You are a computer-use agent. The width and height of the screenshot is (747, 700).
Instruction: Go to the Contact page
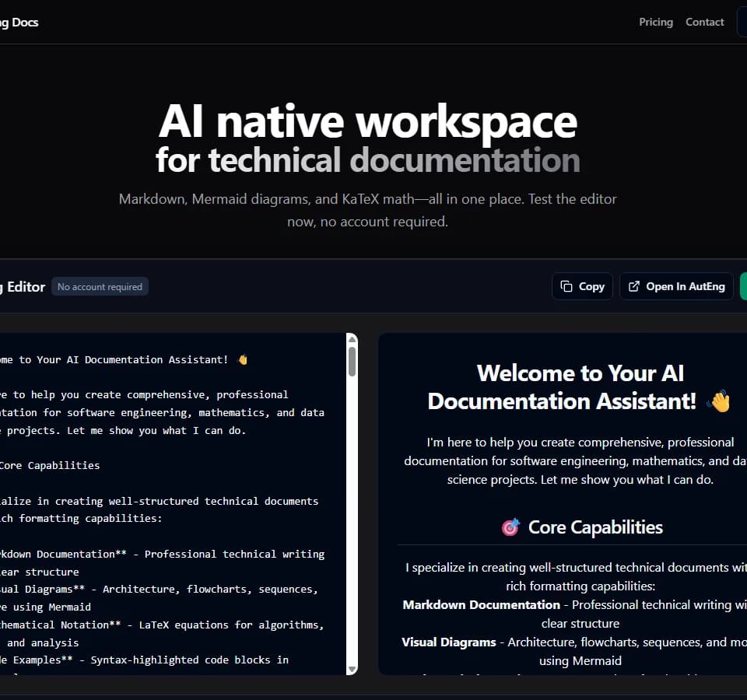pos(705,22)
